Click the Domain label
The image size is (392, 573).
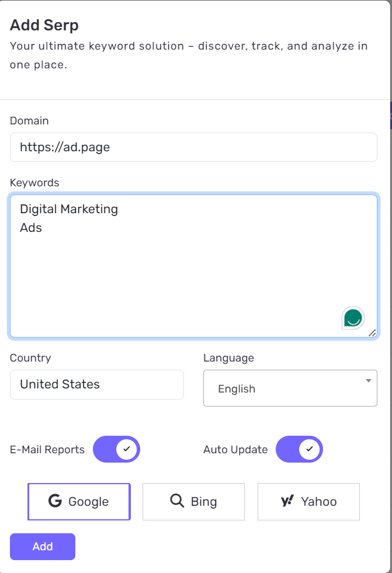click(x=29, y=120)
